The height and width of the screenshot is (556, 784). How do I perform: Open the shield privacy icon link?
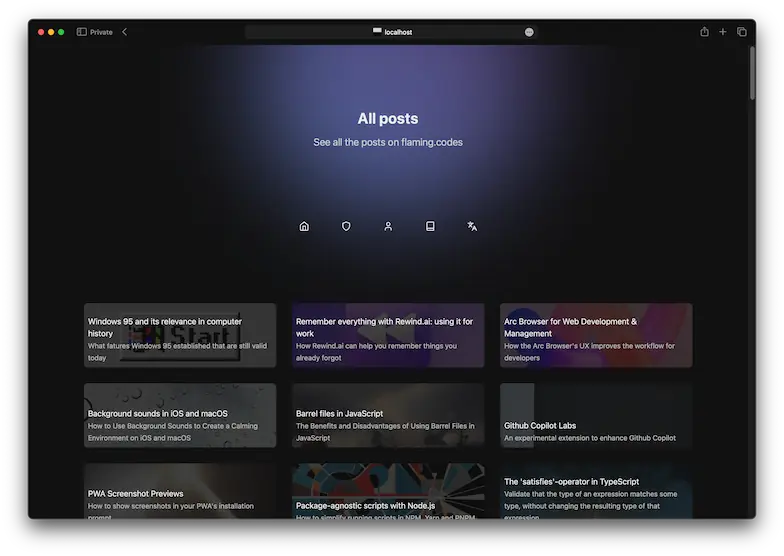[346, 226]
